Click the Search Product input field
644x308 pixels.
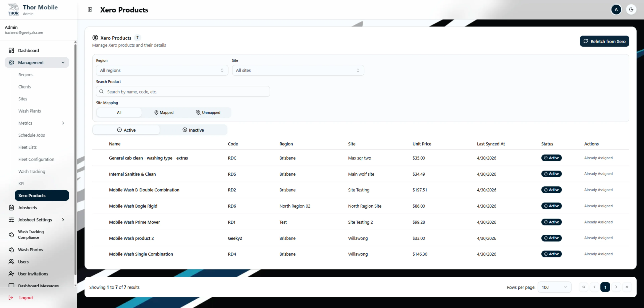[x=183, y=91]
